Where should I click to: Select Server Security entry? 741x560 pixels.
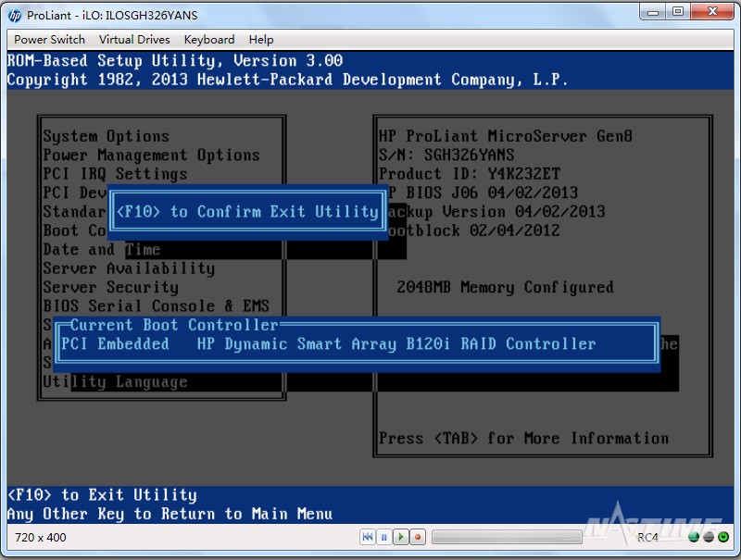(110, 287)
